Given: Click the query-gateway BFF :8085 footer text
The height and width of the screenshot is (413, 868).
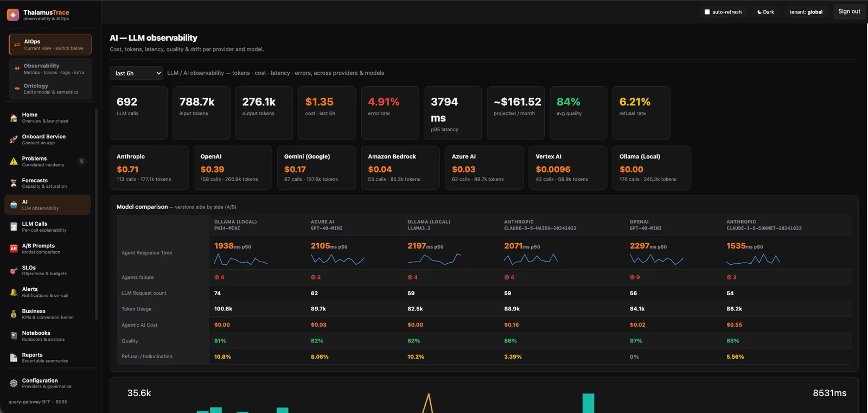Looking at the screenshot, I should click(x=38, y=402).
